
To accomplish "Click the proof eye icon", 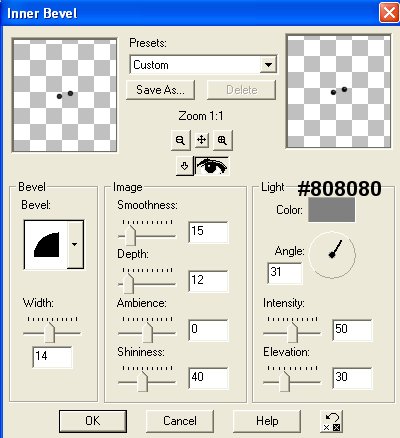I will pos(212,166).
